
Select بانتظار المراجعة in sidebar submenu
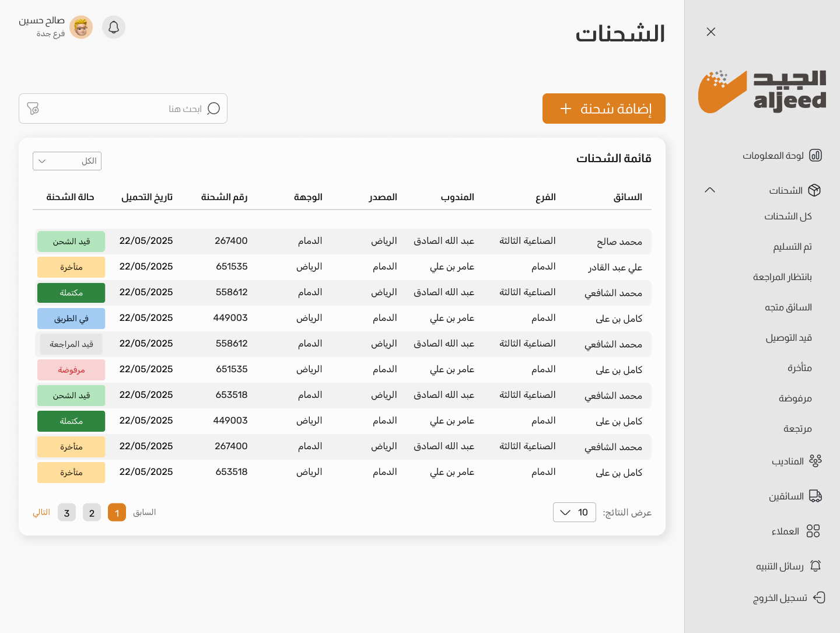tap(782, 277)
